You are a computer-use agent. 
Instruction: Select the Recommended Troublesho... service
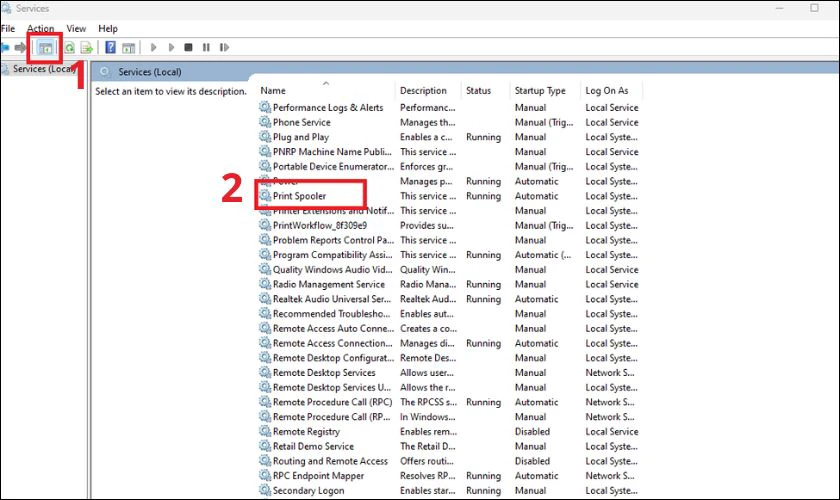(331, 314)
